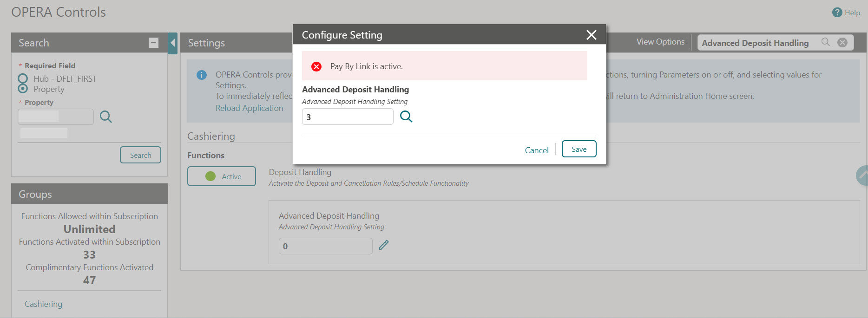Collapse the Search panel with the minus icon
The image size is (868, 318).
tap(153, 43)
